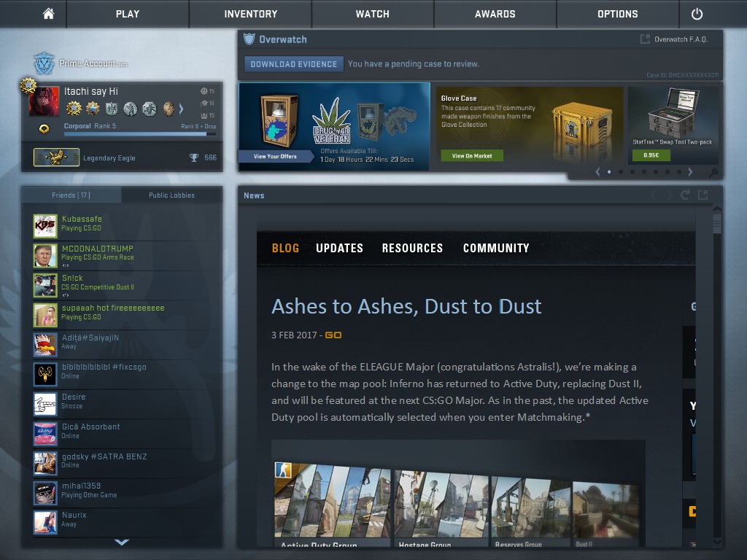Click the news scrollbar down arrow
The height and width of the screenshot is (560, 747).
coord(717,542)
